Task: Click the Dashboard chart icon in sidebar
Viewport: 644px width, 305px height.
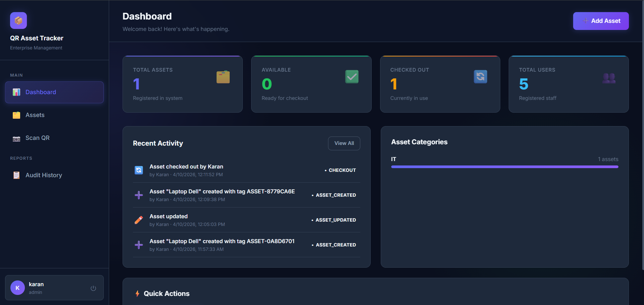Action: click(x=16, y=92)
